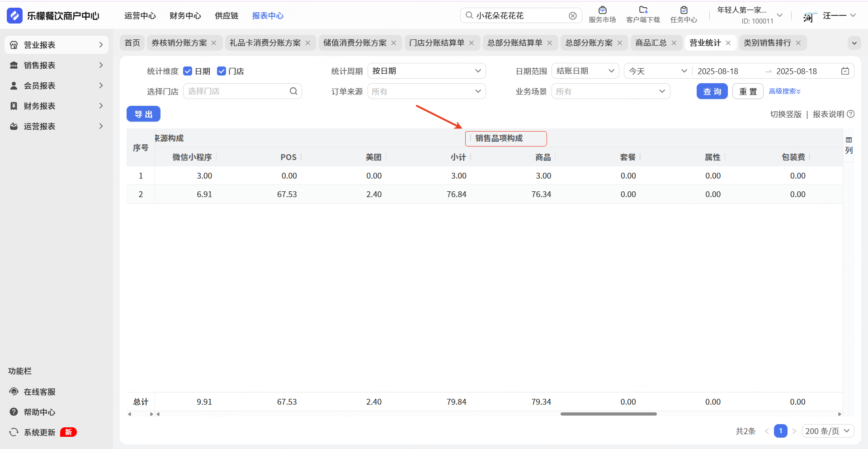The width and height of the screenshot is (868, 449).
Task: Click the 包装费 column header
Action: click(x=793, y=157)
